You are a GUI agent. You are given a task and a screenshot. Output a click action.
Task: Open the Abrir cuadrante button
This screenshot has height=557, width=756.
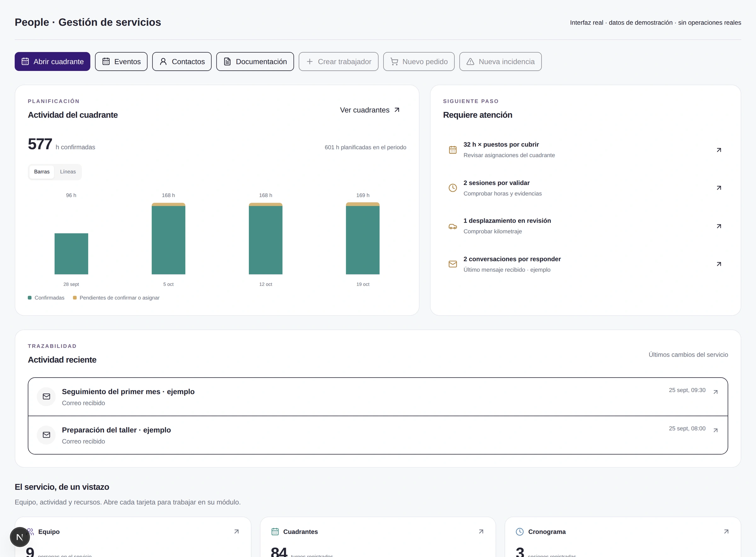52,61
